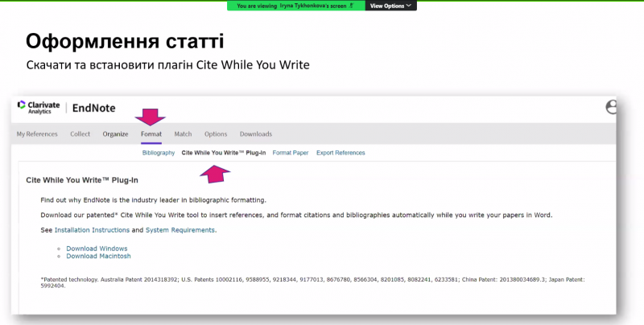Go to the Organize tab

click(x=115, y=134)
